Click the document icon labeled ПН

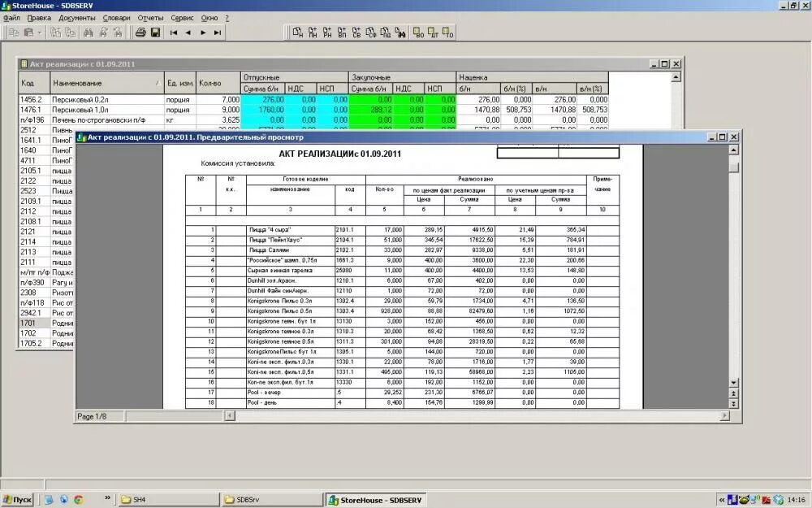click(313, 33)
